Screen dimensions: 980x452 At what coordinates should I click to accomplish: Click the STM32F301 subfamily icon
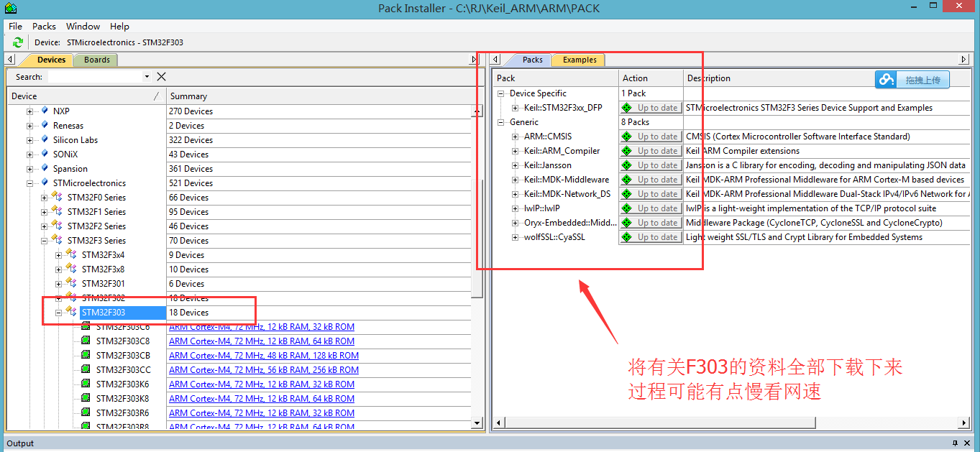coord(71,284)
